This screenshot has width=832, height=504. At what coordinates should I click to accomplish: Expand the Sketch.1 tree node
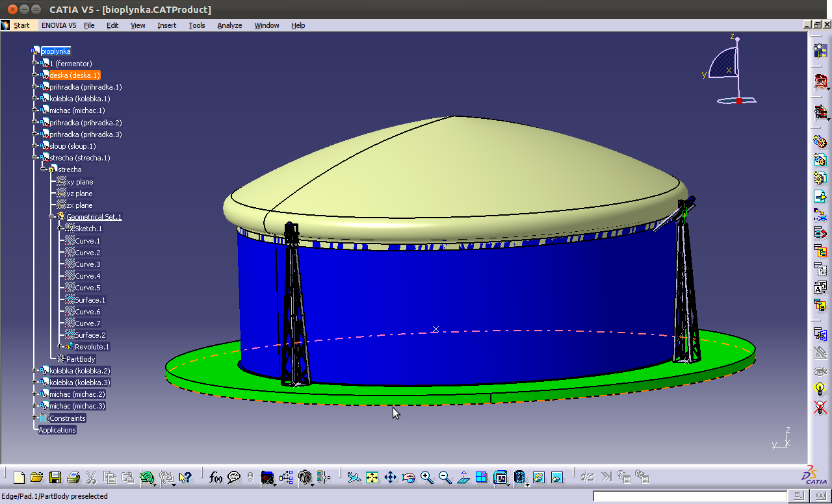coord(60,229)
